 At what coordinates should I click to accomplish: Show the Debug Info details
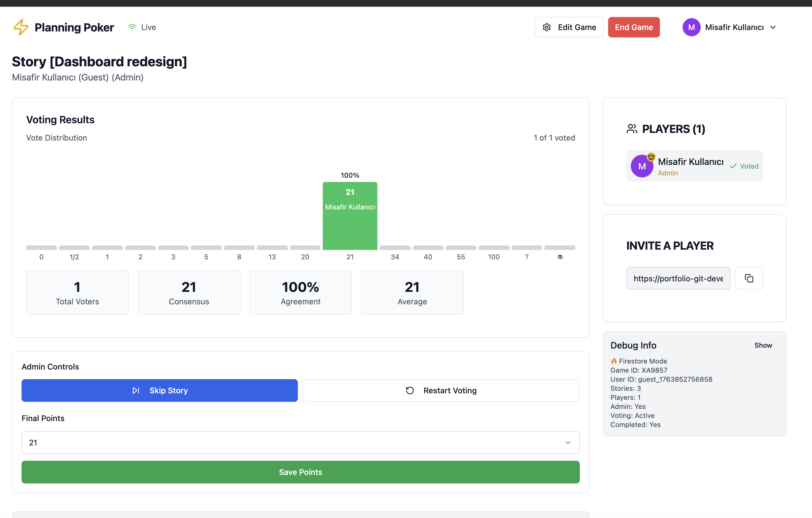[x=763, y=345]
